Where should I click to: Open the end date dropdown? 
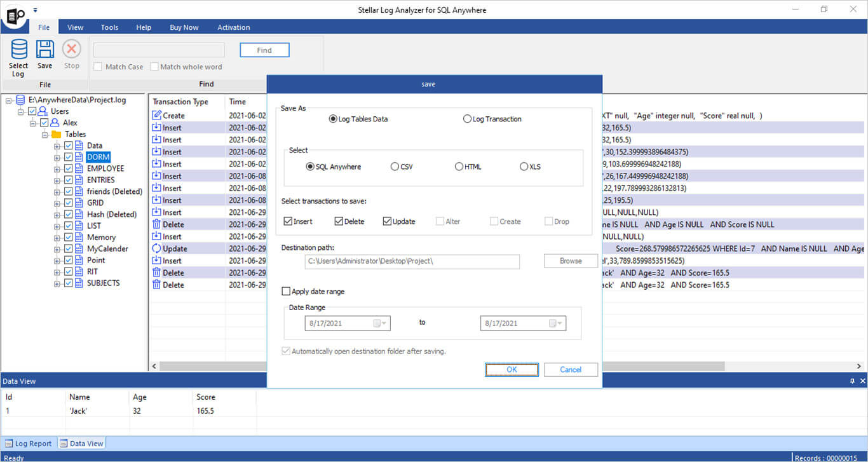pos(555,323)
